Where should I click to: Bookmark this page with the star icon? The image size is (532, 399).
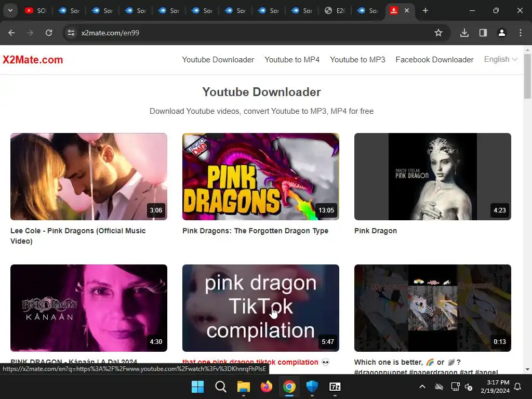(x=438, y=33)
